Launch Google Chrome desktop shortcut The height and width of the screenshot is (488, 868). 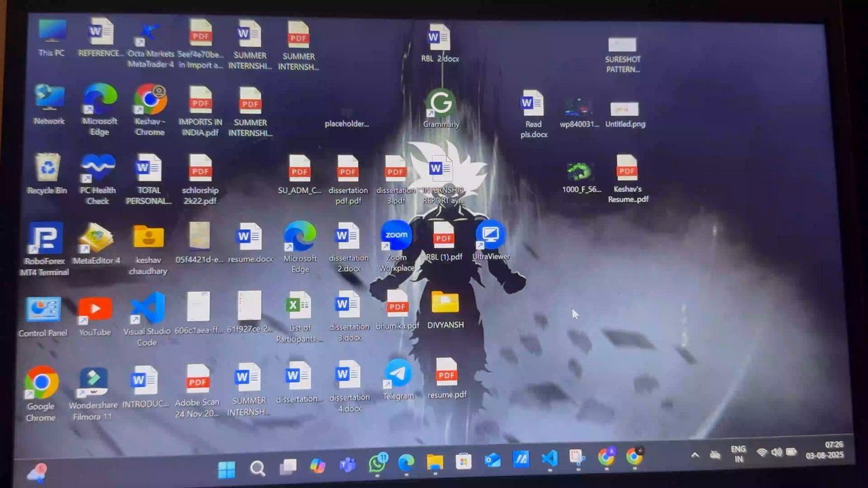pos(41,394)
